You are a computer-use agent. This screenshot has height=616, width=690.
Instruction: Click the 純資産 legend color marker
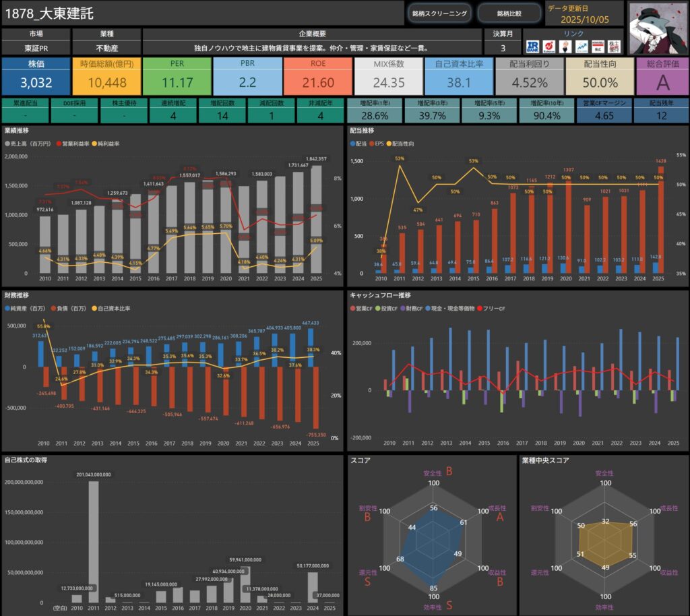pos(7,307)
